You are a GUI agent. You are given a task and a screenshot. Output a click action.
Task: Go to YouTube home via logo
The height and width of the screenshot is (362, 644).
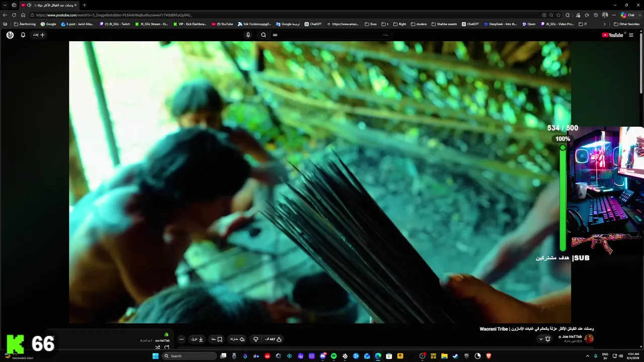612,35
